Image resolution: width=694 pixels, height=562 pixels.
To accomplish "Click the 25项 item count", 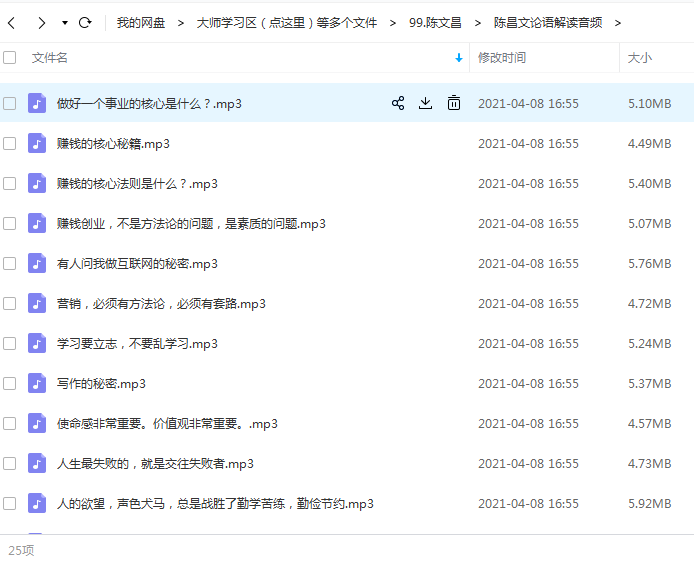I will [x=21, y=550].
